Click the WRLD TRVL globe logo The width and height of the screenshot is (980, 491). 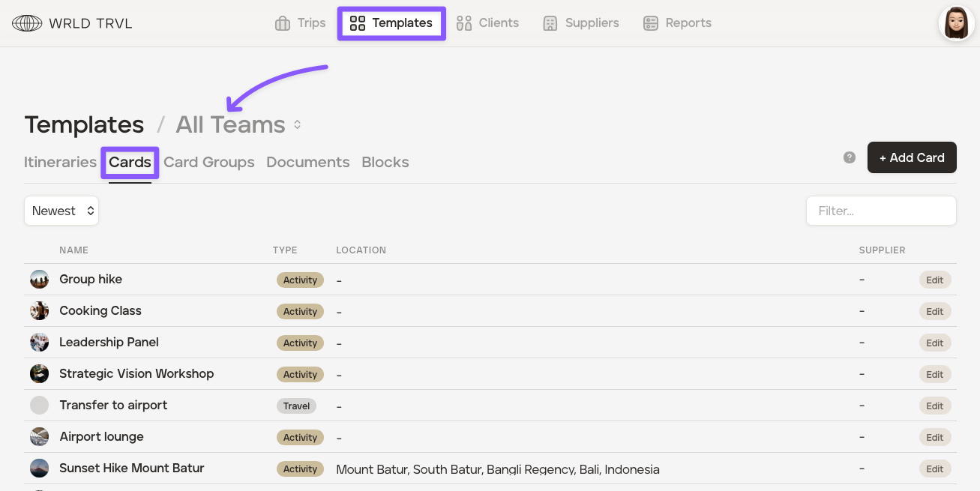(x=27, y=23)
